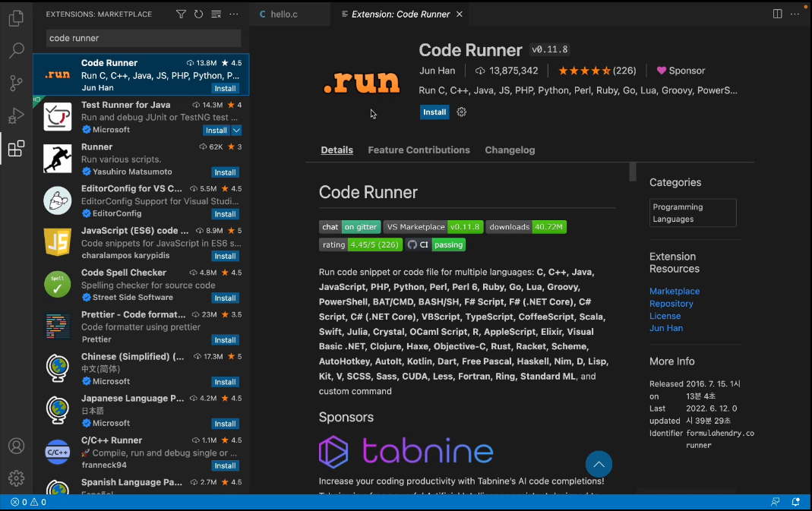Open the Marketplace resource link
The width and height of the screenshot is (812, 511).
click(x=675, y=291)
